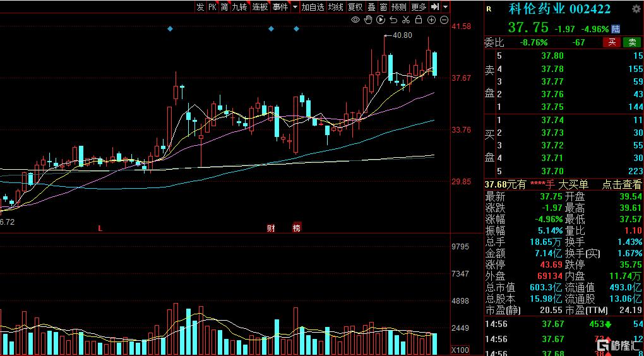This screenshot has width=644, height=356.
Task: Open the 预测 forecast item
Action: 399,7
